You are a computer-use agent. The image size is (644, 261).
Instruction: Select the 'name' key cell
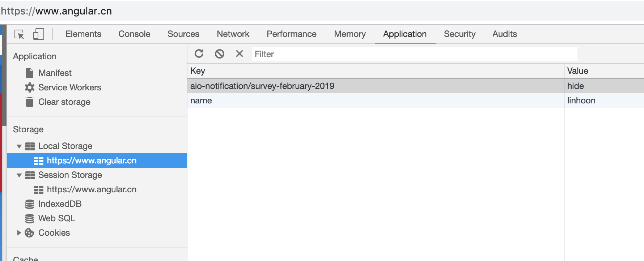(375, 100)
